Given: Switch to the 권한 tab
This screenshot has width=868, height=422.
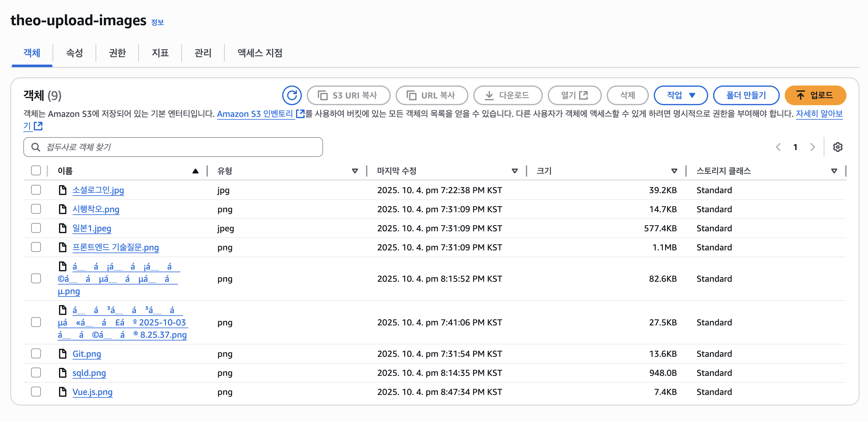Looking at the screenshot, I should click(x=117, y=53).
